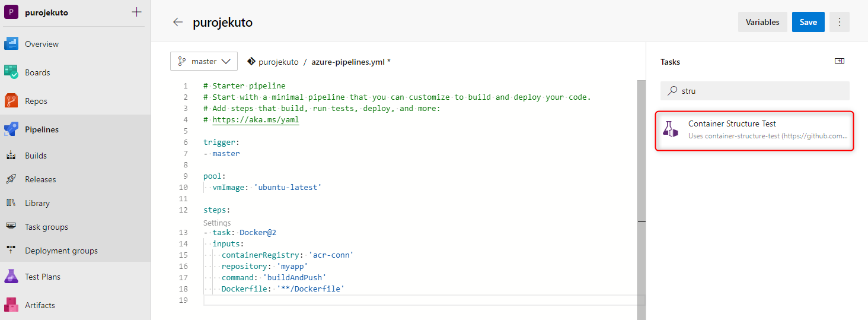This screenshot has height=320, width=868.
Task: Click the branch icon in master selector
Action: click(x=181, y=61)
